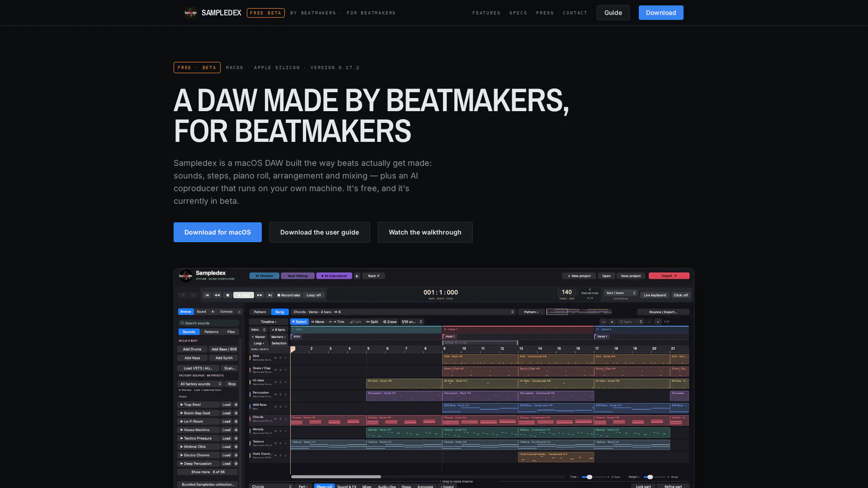Image resolution: width=868 pixels, height=488 pixels.
Task: Go to the next bar range with the right chevron
Action: (658, 322)
